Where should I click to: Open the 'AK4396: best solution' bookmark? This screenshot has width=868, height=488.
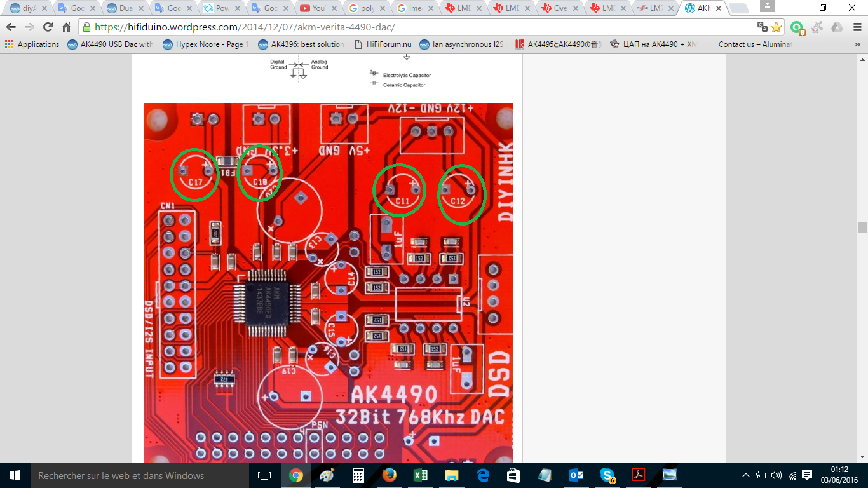[x=301, y=44]
